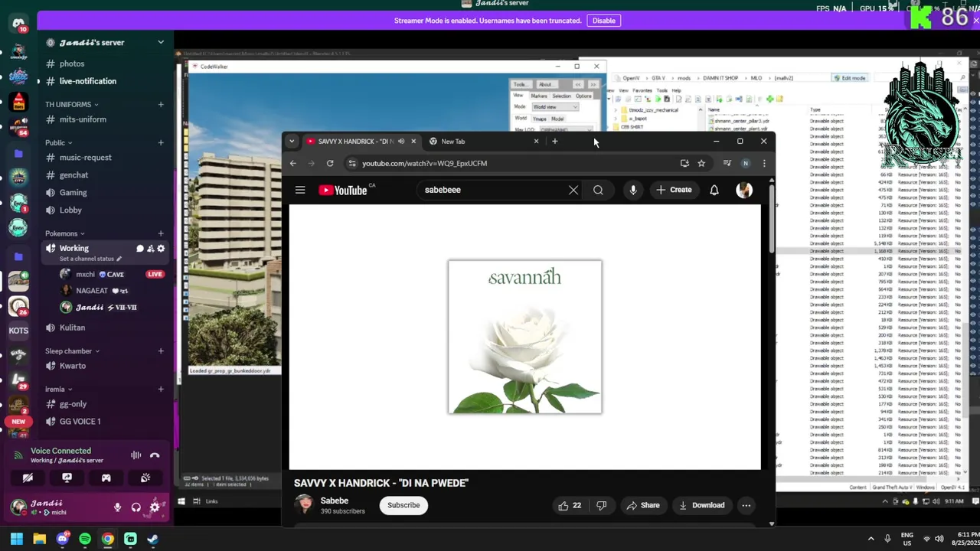Collapse the Sleep chamber category
The width and height of the screenshot is (980, 551).
71,350
